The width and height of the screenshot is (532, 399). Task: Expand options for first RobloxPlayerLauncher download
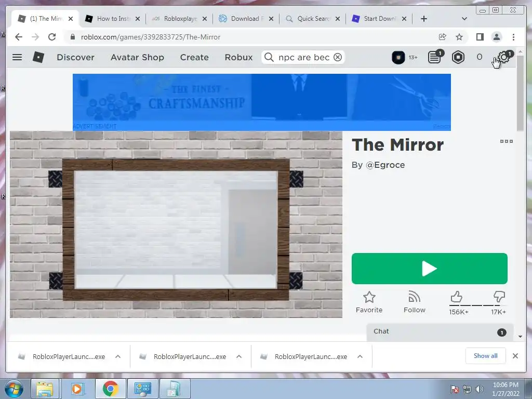(x=118, y=356)
